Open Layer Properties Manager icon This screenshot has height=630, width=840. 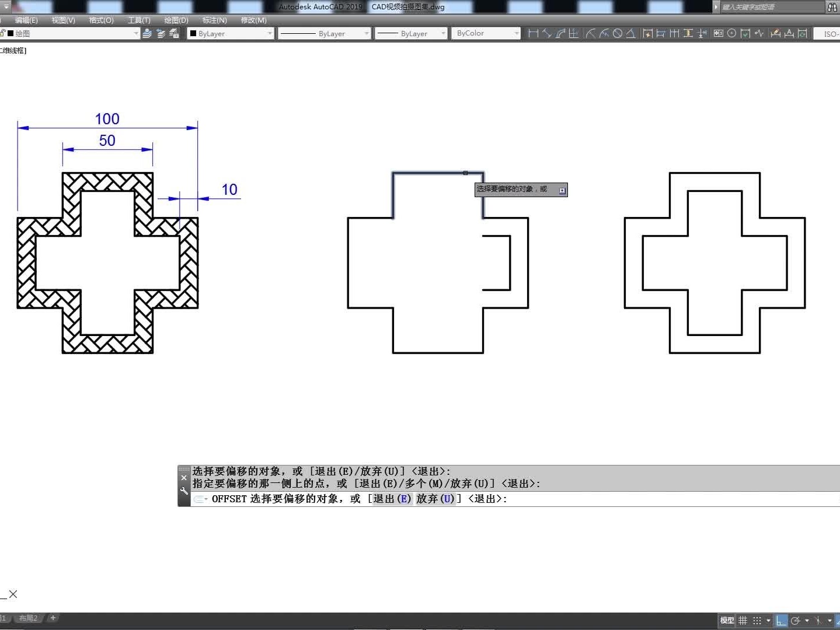click(x=147, y=33)
